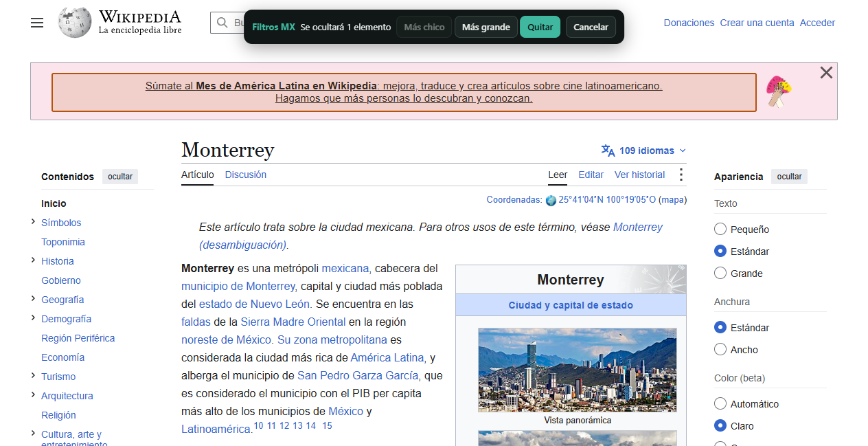The width and height of the screenshot is (868, 446).
Task: Click the coordinates globe icon
Action: (x=551, y=201)
